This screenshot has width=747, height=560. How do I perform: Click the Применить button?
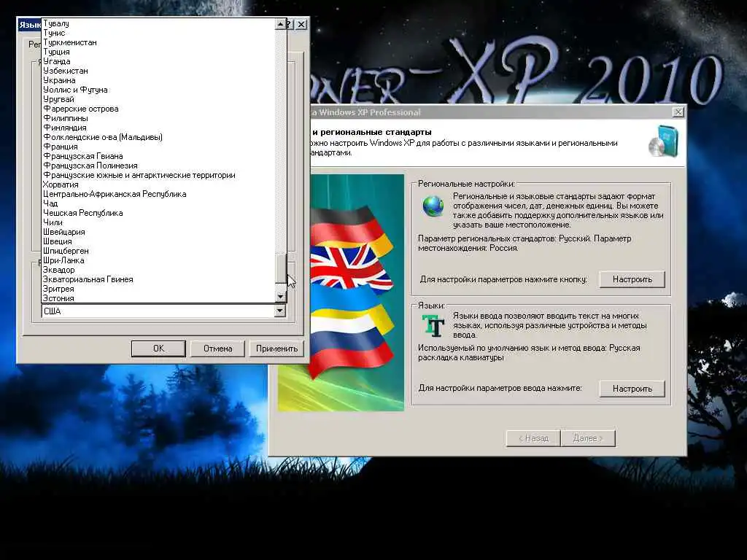tap(276, 348)
